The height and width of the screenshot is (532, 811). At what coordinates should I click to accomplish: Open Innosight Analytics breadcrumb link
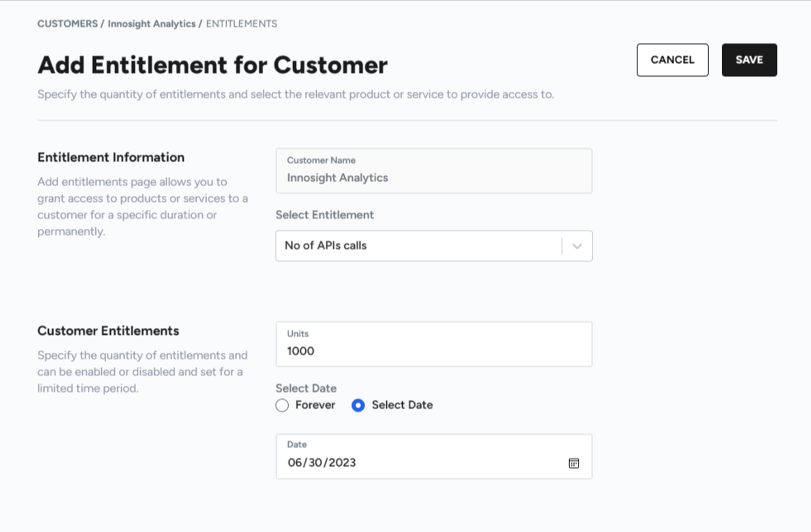coord(152,24)
